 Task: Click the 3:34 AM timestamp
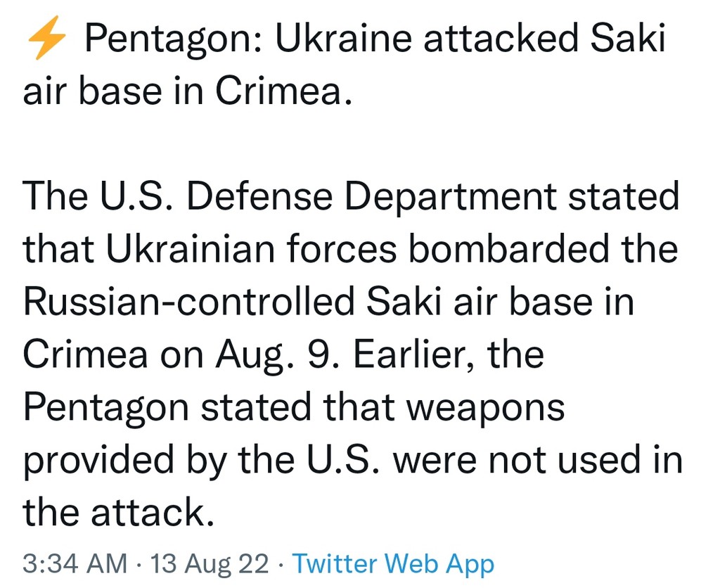(75, 563)
